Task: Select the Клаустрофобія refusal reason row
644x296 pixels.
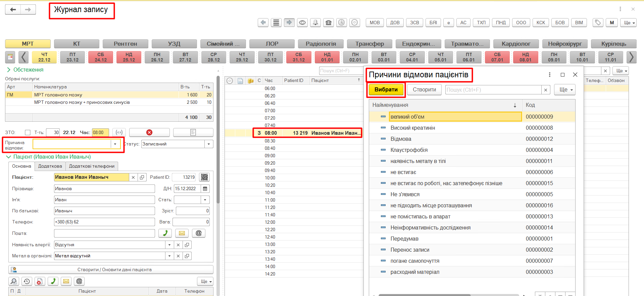Action: (x=409, y=150)
